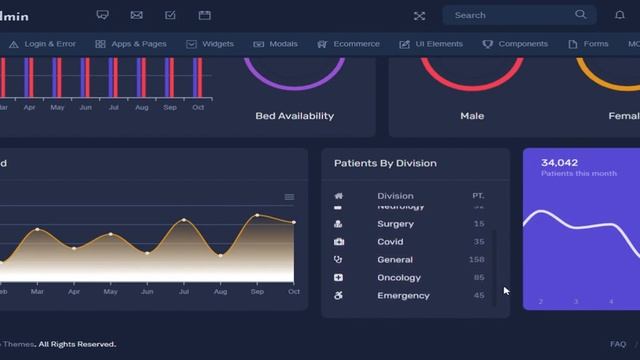Click the home icon in Division header
Viewport: 640px width, 360px height.
click(x=338, y=196)
